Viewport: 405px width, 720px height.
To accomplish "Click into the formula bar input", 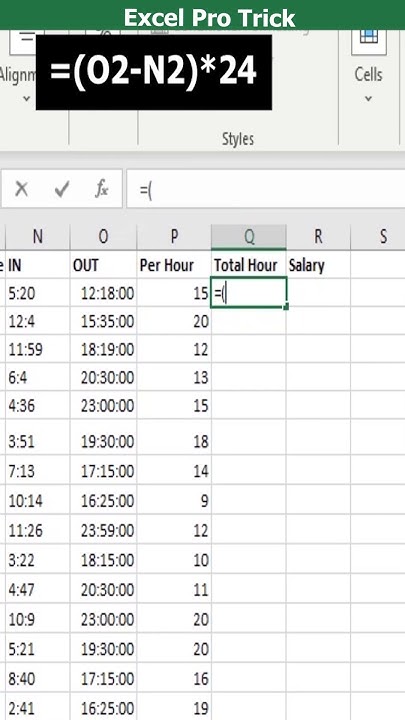I will point(265,189).
